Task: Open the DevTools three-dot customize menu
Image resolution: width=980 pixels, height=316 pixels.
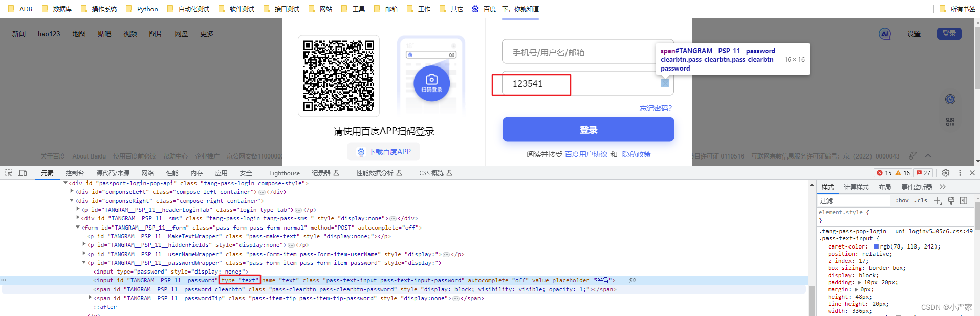Action: pos(960,173)
